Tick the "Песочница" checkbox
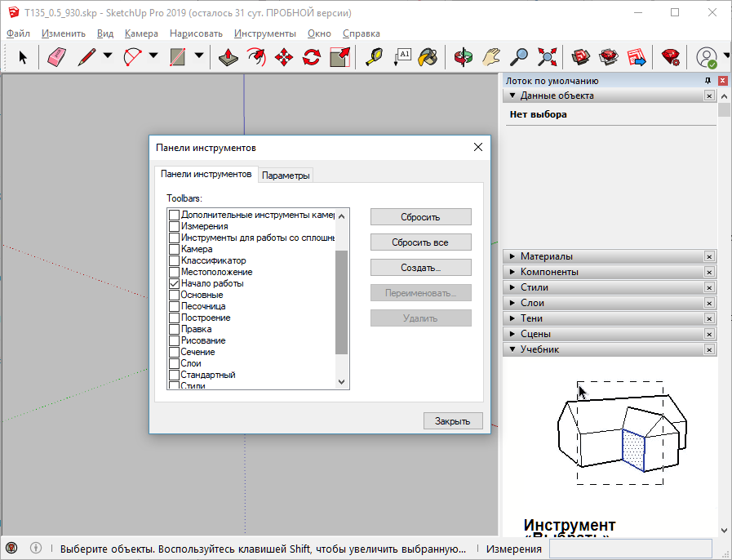The image size is (732, 560). [x=174, y=306]
